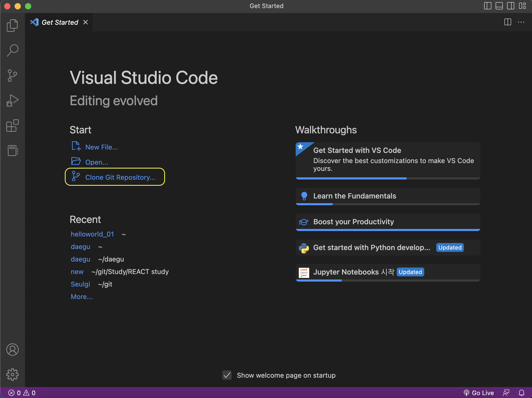Open the Explorer view in activity bar

[12, 26]
